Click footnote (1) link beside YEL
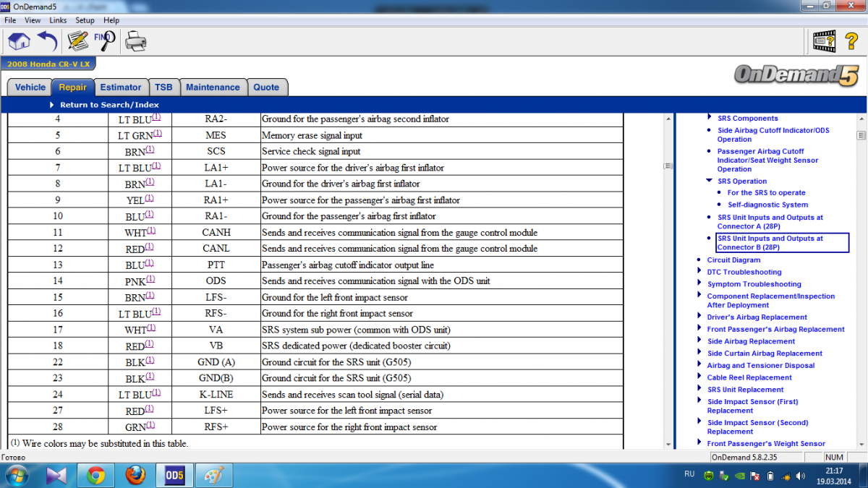The width and height of the screenshot is (868, 488). click(x=150, y=198)
